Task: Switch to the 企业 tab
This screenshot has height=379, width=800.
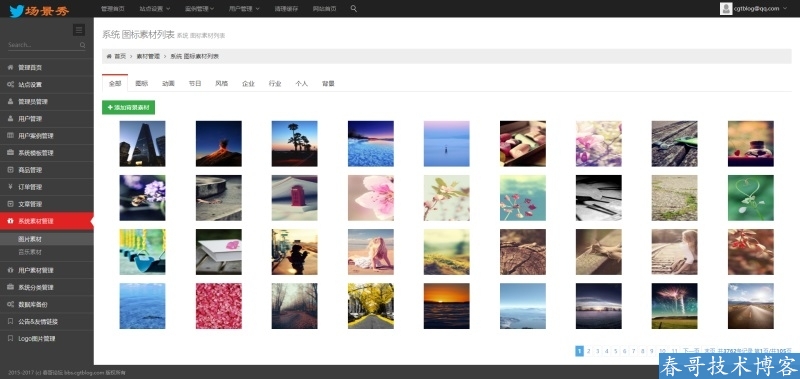Action: (x=248, y=84)
